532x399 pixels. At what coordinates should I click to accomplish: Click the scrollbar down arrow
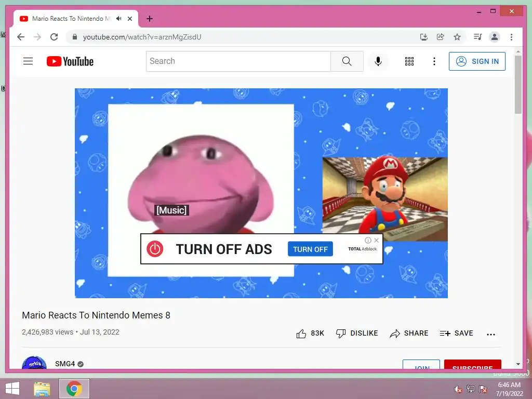(518, 364)
